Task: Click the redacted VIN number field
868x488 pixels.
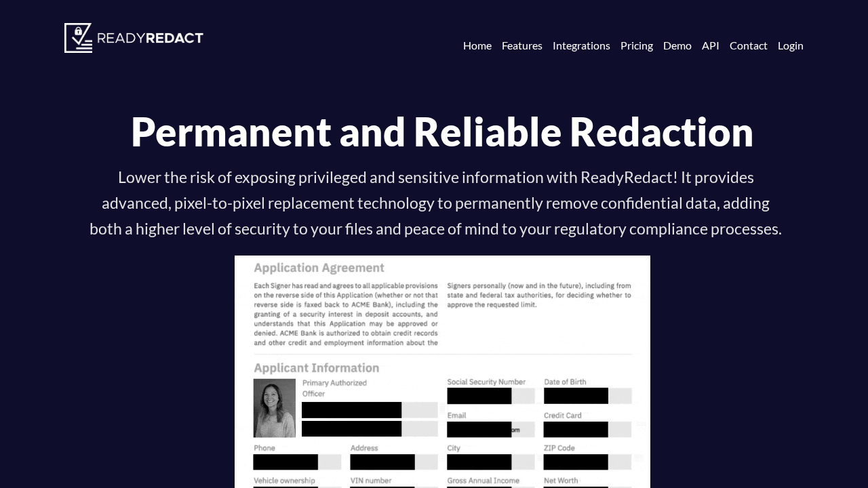Action: click(x=382, y=487)
